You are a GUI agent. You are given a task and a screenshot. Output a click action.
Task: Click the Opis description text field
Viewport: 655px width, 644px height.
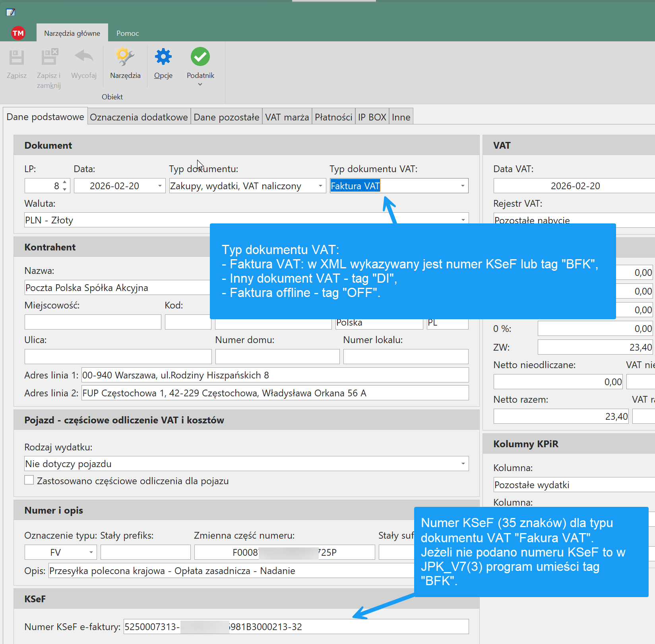click(x=231, y=571)
